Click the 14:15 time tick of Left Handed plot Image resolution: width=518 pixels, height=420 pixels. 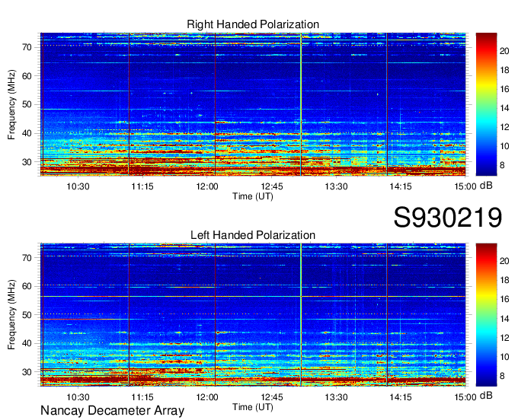(401, 397)
